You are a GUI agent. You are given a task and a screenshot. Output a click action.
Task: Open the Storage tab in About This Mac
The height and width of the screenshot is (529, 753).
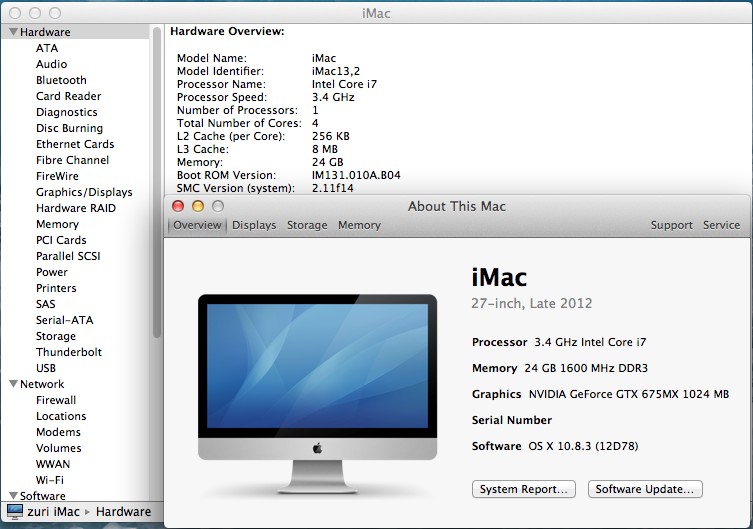coord(307,225)
